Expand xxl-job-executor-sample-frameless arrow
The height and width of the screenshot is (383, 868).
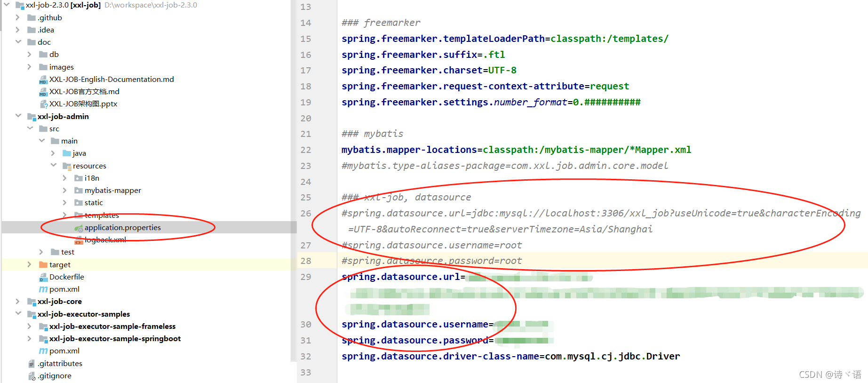[30, 326]
